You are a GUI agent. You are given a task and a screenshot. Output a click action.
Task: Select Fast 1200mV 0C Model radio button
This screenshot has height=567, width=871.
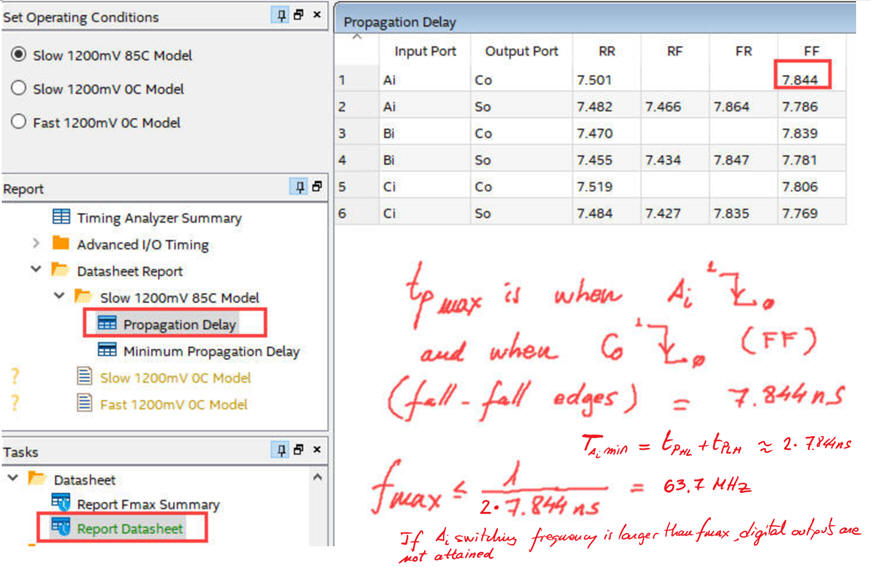[18, 122]
